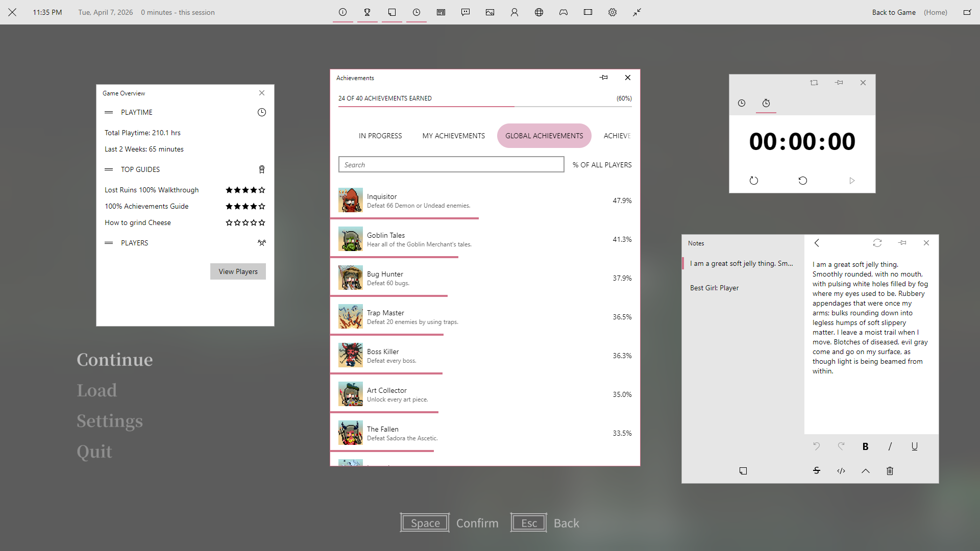Apply bold formatting in Notes editor

coord(865,446)
